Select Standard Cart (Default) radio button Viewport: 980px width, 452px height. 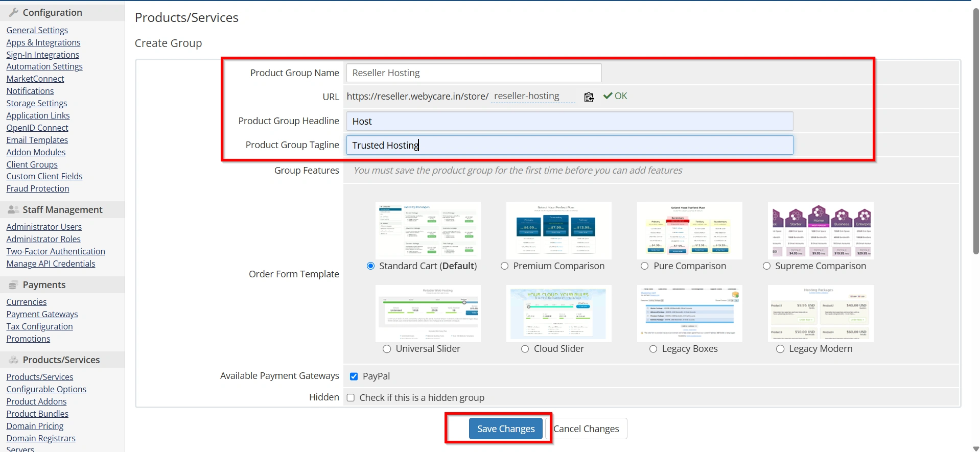pyautogui.click(x=371, y=266)
